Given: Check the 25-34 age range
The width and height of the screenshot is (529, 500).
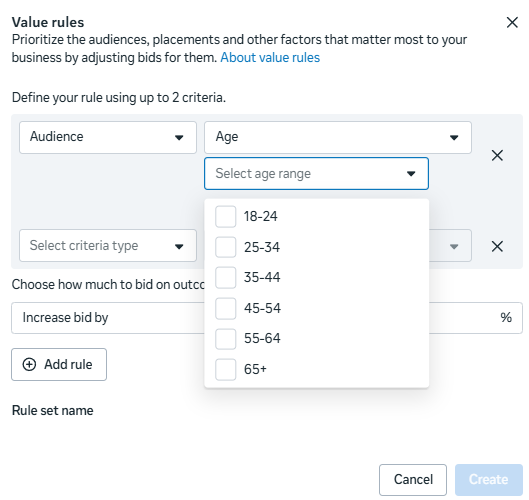Looking at the screenshot, I should point(225,247).
